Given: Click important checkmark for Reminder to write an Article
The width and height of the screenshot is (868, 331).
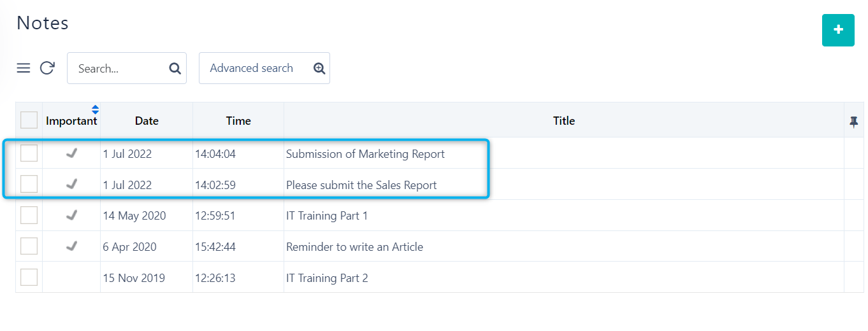Looking at the screenshot, I should 71,246.
